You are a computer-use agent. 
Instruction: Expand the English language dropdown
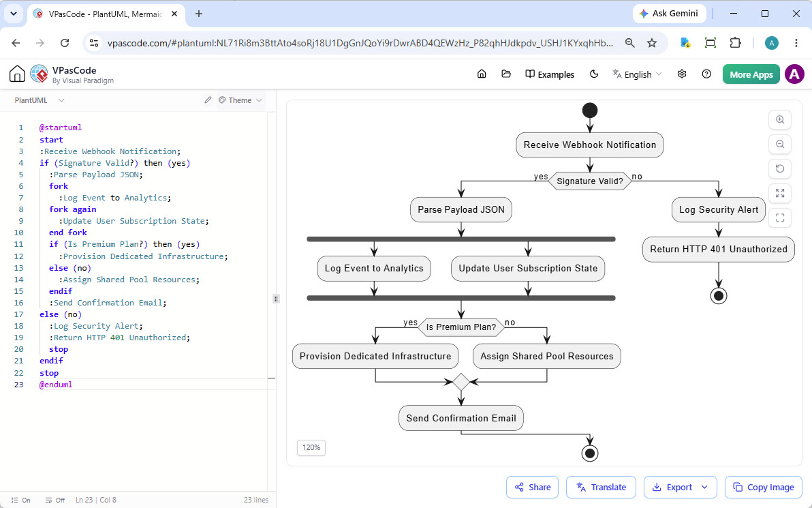click(x=637, y=74)
